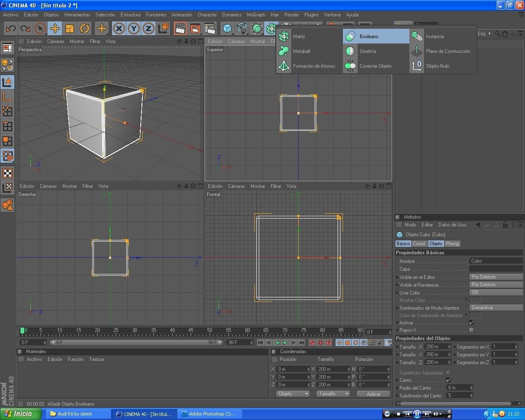Click the Undo arrow icon
The width and height of the screenshot is (525, 420).
pos(11,28)
